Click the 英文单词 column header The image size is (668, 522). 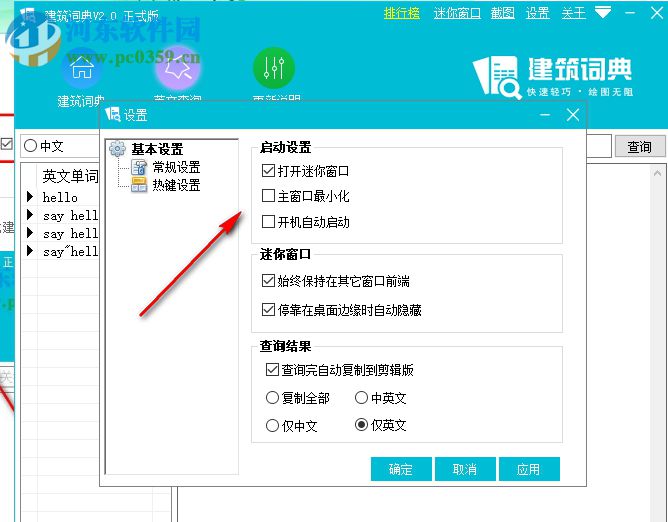coord(70,176)
